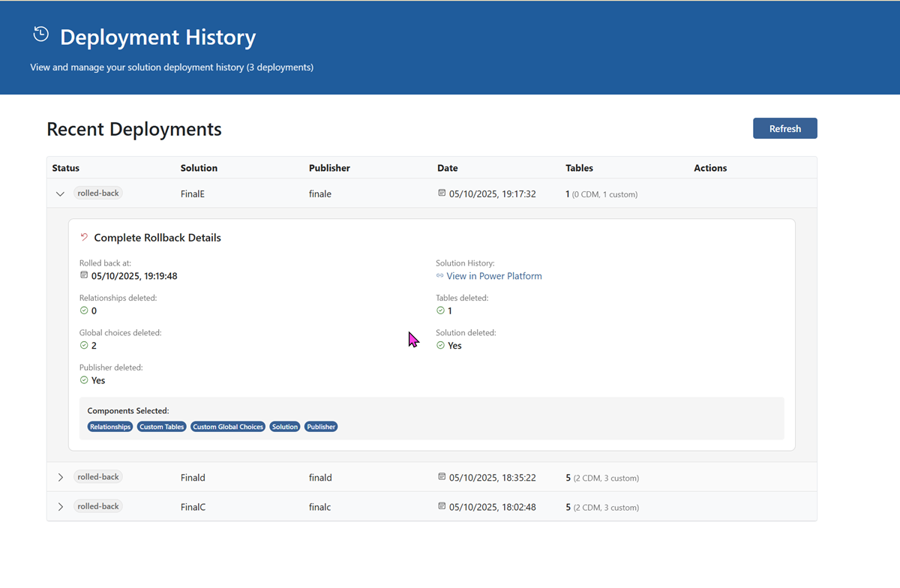
Task: Select the Relationships component tag
Action: (110, 427)
